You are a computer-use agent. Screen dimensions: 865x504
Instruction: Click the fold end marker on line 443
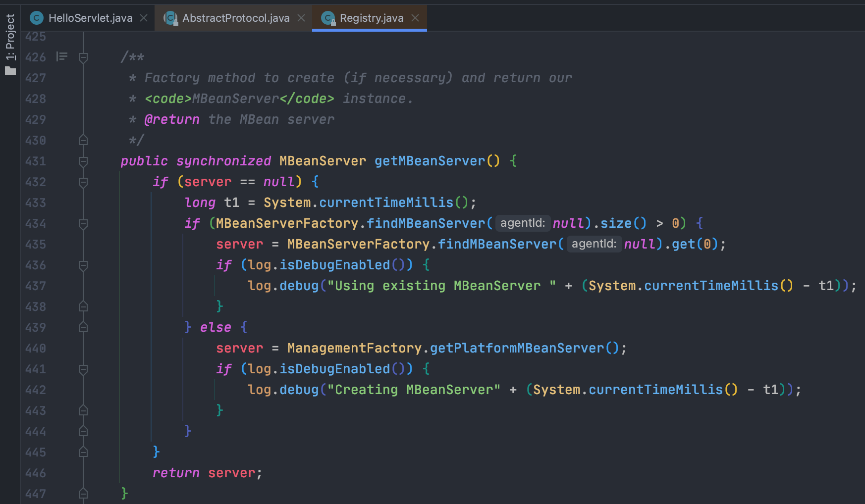click(83, 411)
